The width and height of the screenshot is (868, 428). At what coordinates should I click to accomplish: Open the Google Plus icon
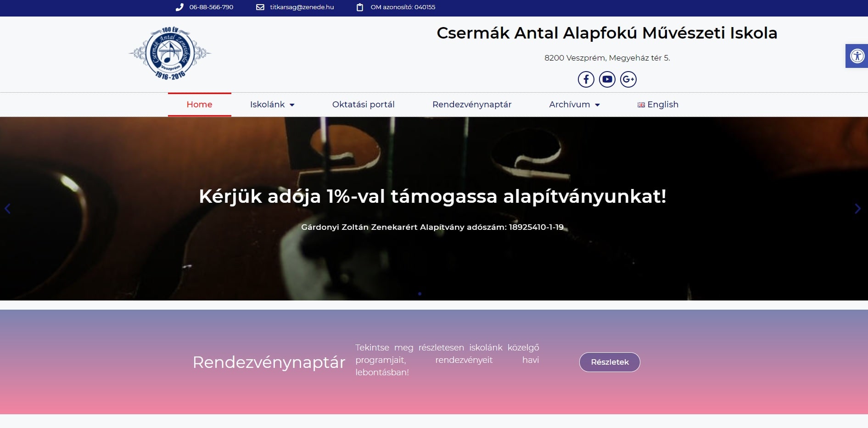628,79
